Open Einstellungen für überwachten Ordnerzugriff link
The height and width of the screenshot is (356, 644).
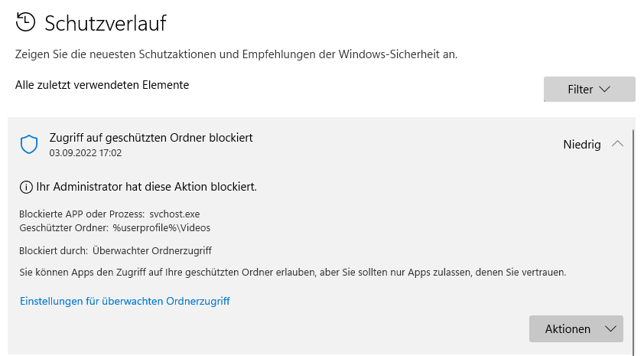125,301
